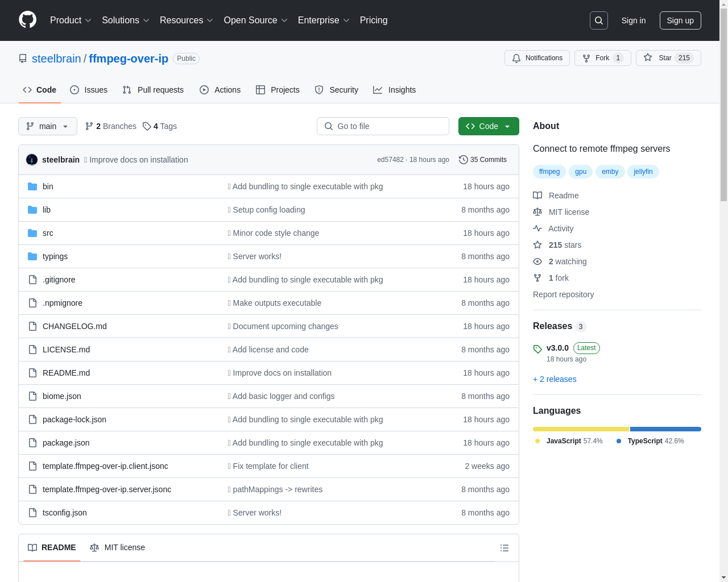
Task: Click the jellyfin topic tag
Action: 643,172
